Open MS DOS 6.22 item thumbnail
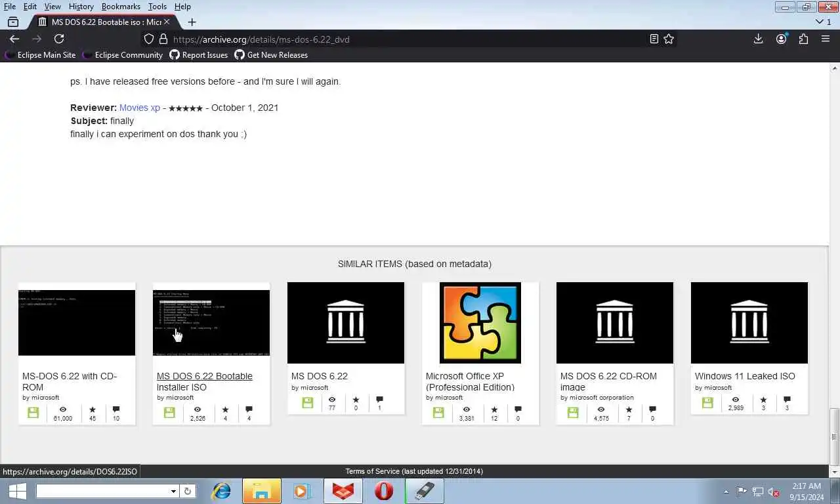840x504 pixels. pyautogui.click(x=346, y=323)
